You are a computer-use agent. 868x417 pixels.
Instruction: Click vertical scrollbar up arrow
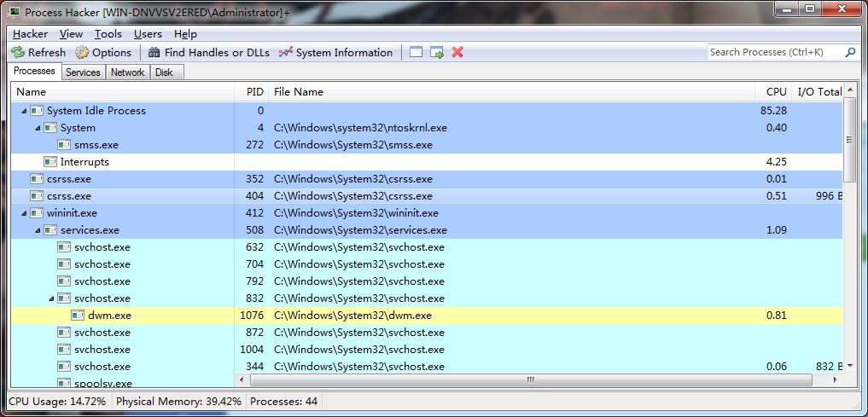[x=850, y=90]
